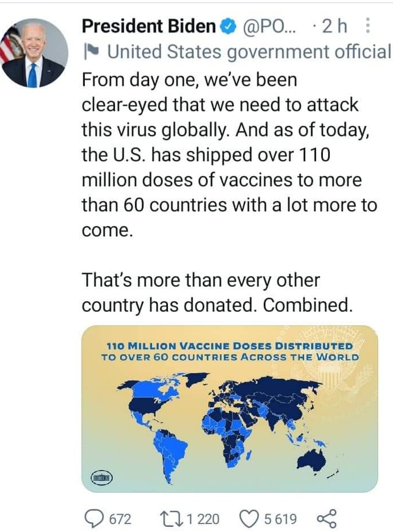Click the 672 replies count
This screenshot has width=393, height=532.
click(120, 518)
